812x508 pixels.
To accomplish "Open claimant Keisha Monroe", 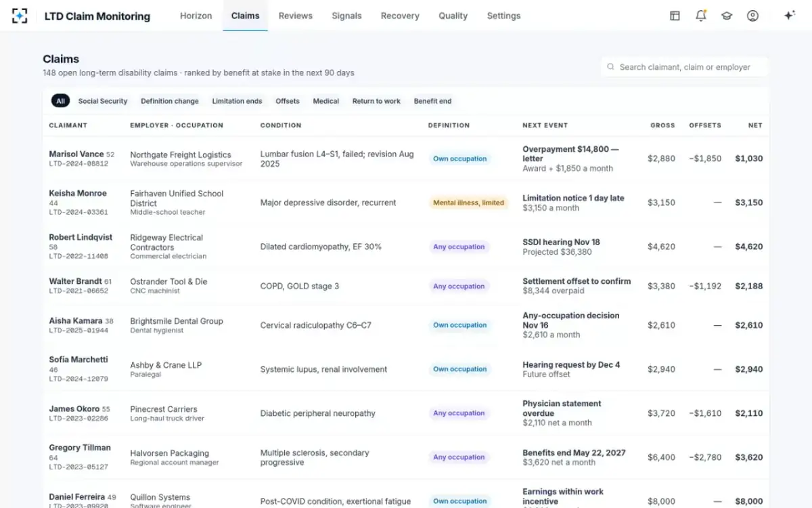I will click(78, 193).
